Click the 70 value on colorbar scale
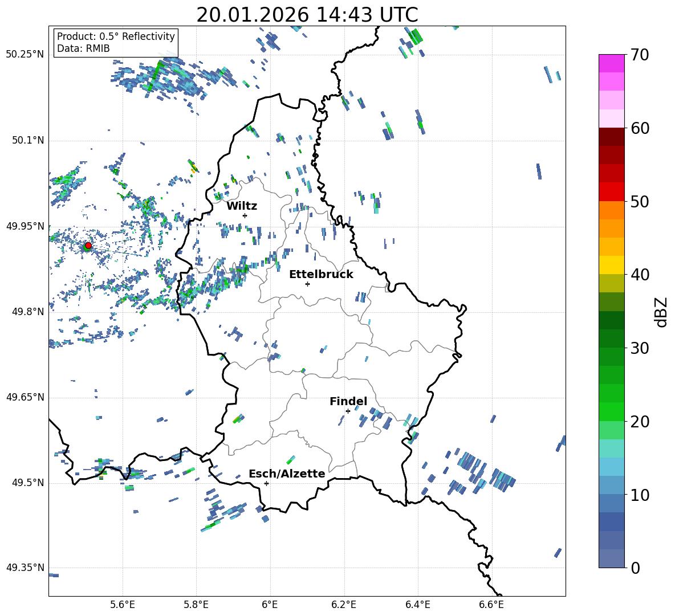The width and height of the screenshot is (675, 616). (640, 55)
